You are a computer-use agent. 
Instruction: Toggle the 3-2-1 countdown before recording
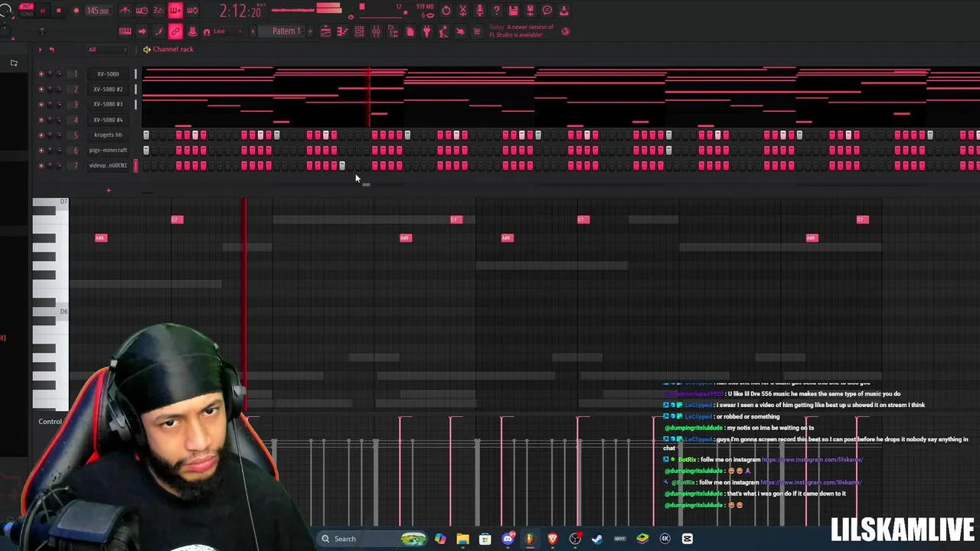(x=158, y=11)
